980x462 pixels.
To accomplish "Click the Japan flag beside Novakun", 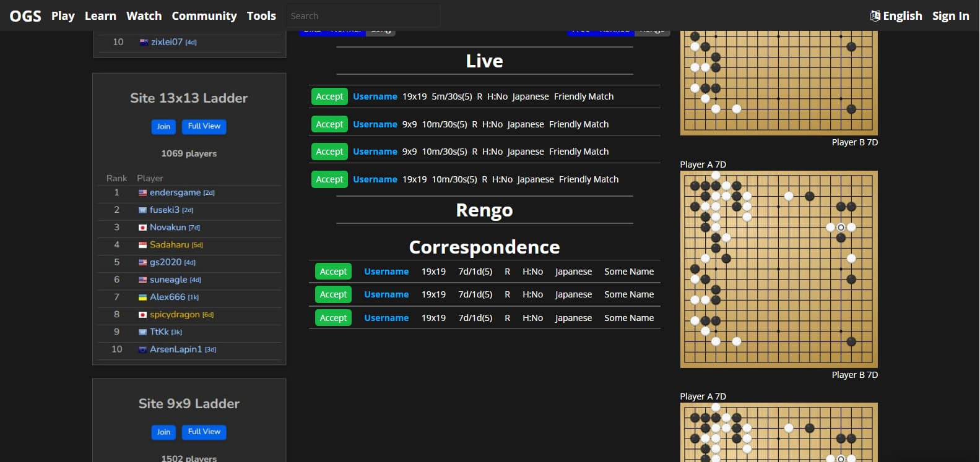I will (x=142, y=228).
